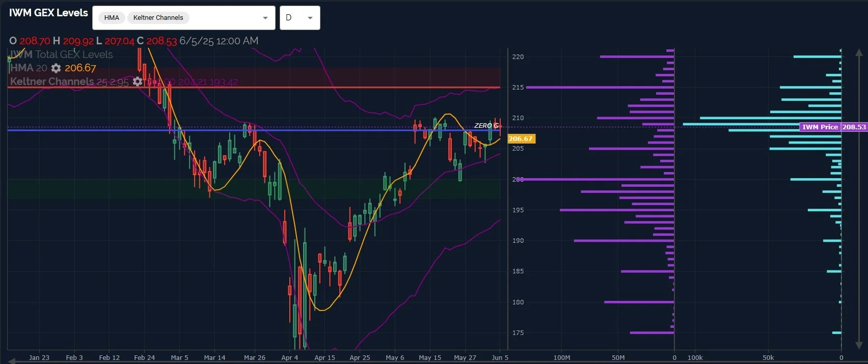868x364 pixels.
Task: Click the IWM GEX Levels title
Action: point(48,13)
